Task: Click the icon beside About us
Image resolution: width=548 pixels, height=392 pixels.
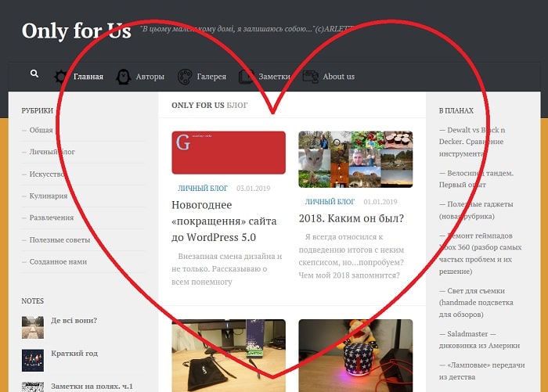Action: tap(310, 77)
